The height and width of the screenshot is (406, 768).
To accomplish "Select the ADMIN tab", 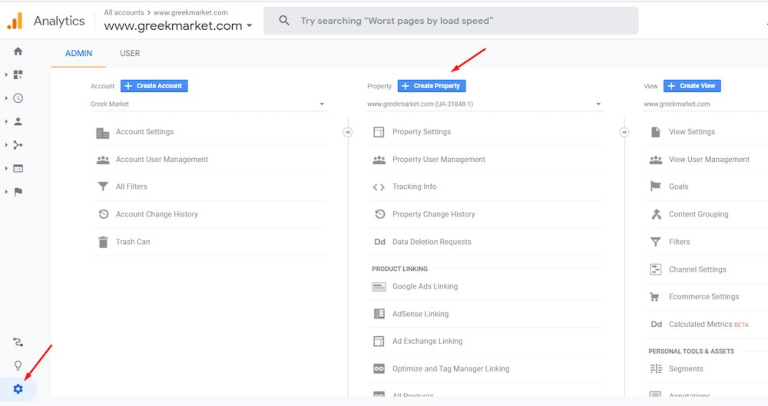I will point(78,53).
